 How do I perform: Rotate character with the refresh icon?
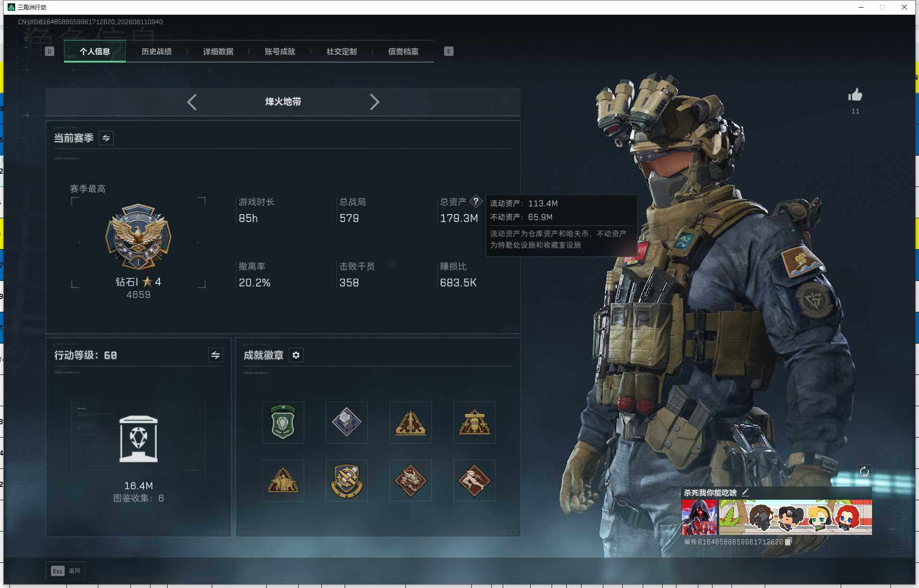(x=864, y=471)
